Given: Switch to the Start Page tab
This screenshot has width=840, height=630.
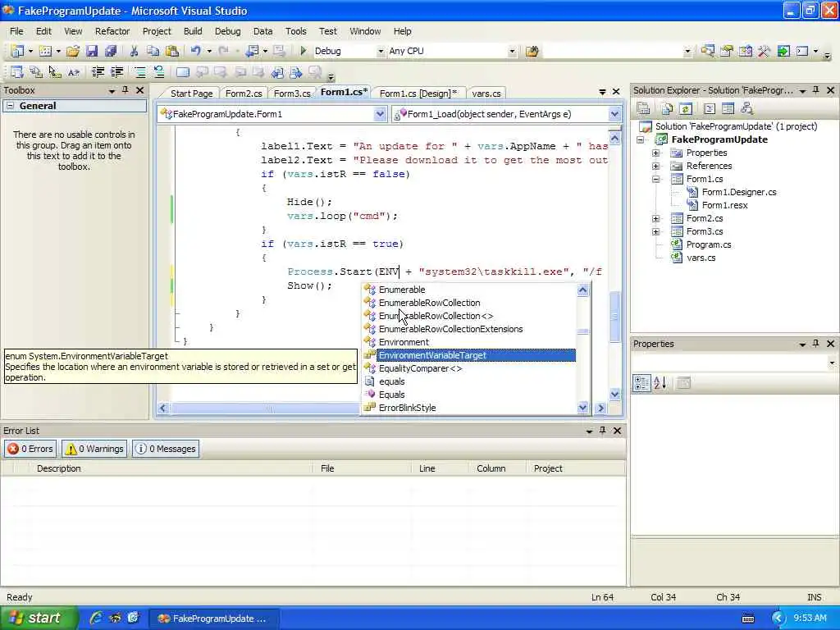Looking at the screenshot, I should click(191, 94).
